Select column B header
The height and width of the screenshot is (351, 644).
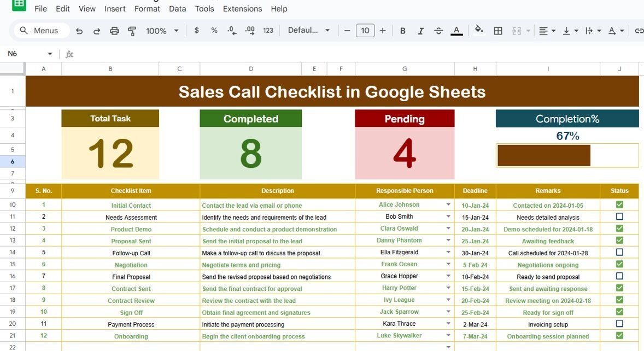pyautogui.click(x=110, y=69)
